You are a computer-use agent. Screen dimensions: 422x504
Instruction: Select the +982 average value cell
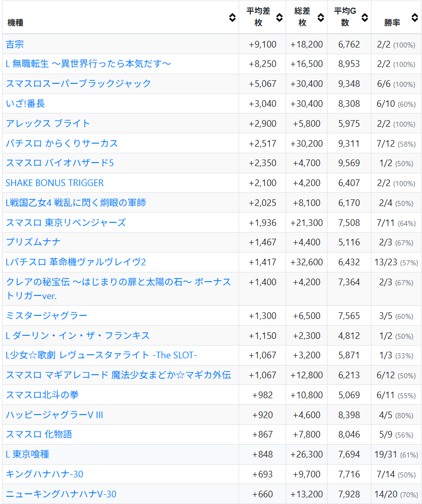tap(263, 395)
